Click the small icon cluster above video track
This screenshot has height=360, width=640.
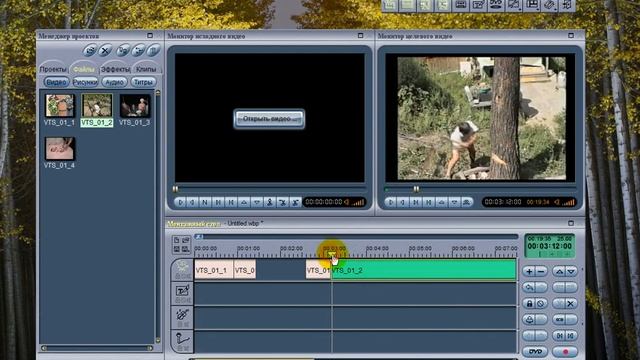tap(181, 244)
